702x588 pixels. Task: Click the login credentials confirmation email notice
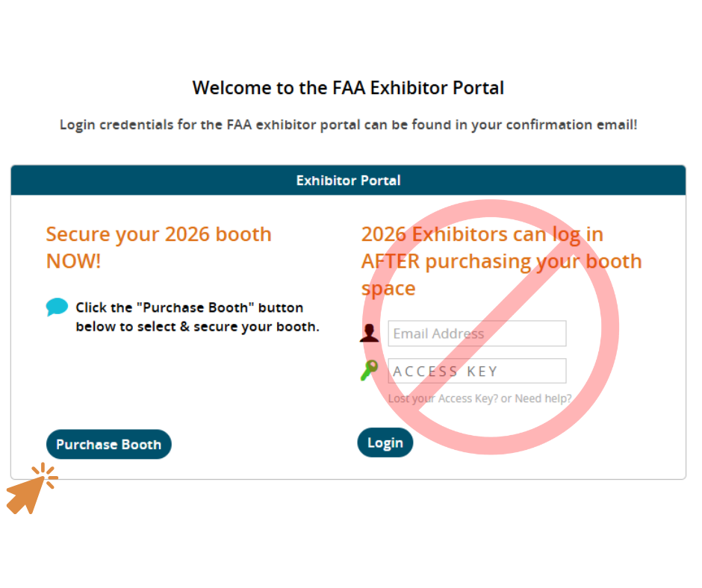348,125
